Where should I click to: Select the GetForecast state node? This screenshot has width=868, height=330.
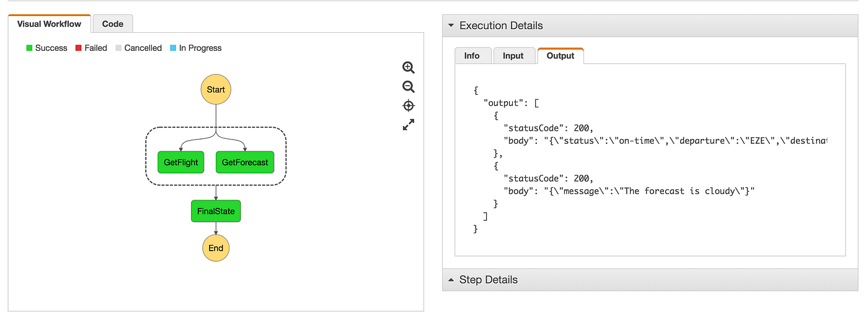[x=245, y=163]
